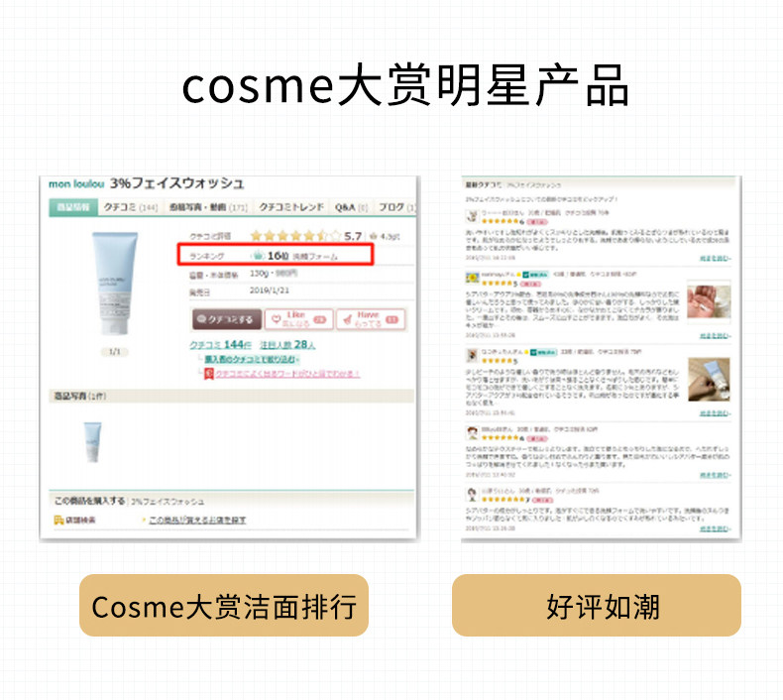The width and height of the screenshot is (783, 700).
Task: Click the heart icon on Like button
Action: [x=276, y=319]
